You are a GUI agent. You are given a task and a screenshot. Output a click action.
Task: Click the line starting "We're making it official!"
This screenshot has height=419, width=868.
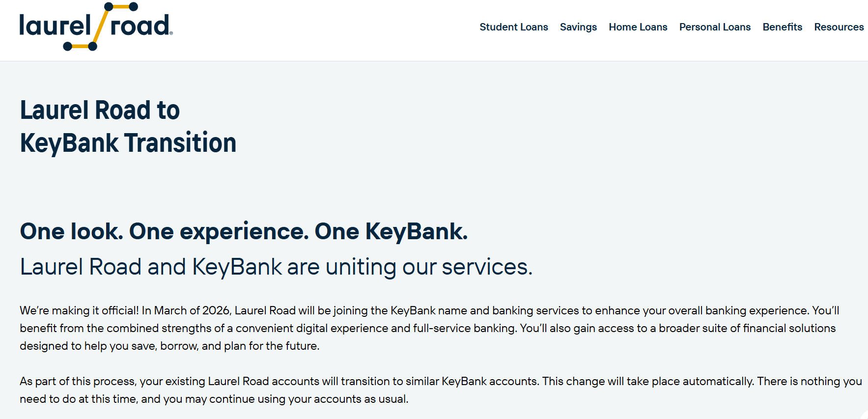429,310
